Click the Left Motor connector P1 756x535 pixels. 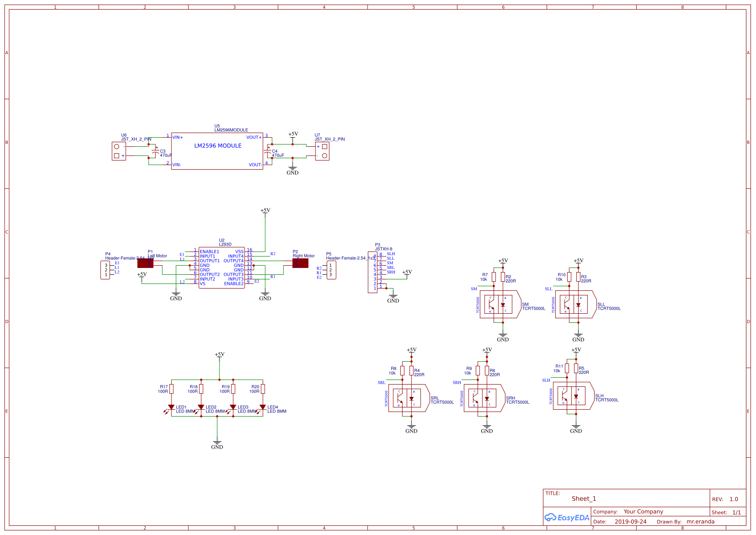tap(144, 263)
